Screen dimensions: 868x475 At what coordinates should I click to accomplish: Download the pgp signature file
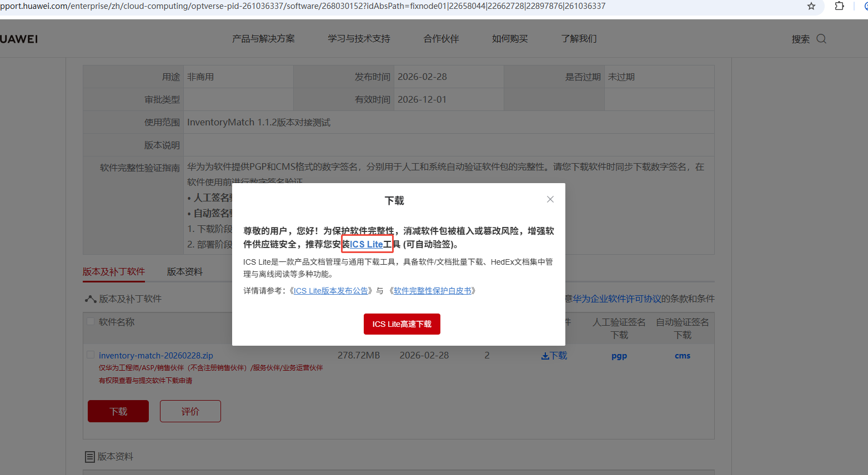click(619, 356)
